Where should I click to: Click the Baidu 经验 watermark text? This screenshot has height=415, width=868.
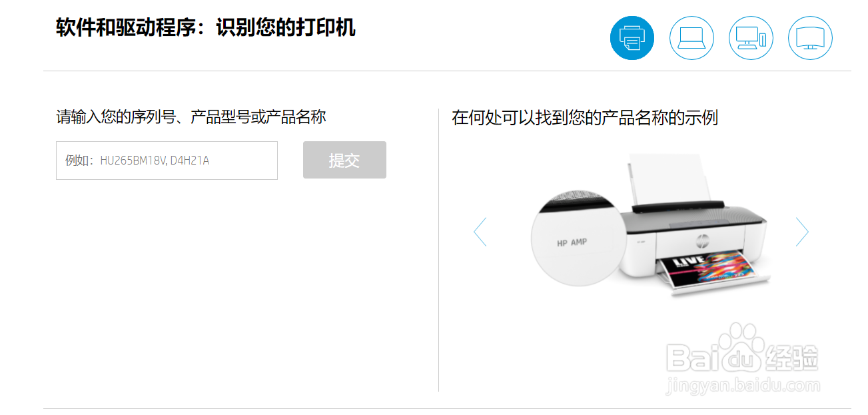(x=792, y=358)
